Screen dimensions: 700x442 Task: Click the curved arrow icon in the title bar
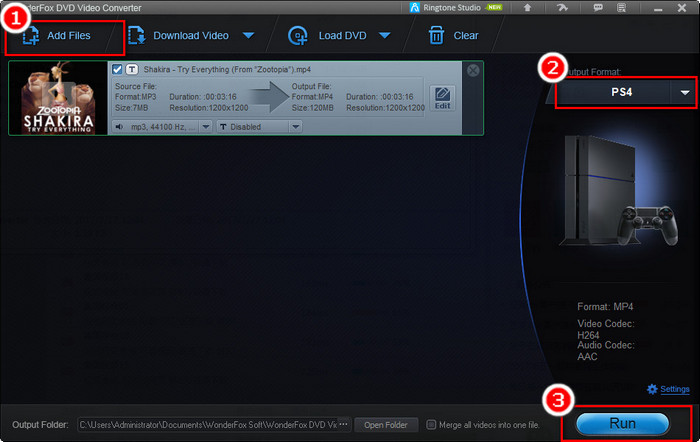(562, 8)
